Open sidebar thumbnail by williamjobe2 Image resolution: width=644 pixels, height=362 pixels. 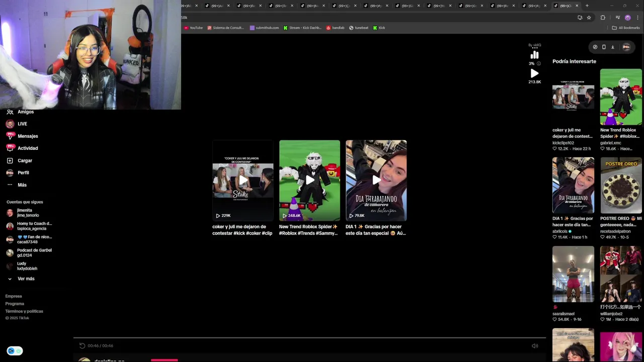click(x=621, y=274)
